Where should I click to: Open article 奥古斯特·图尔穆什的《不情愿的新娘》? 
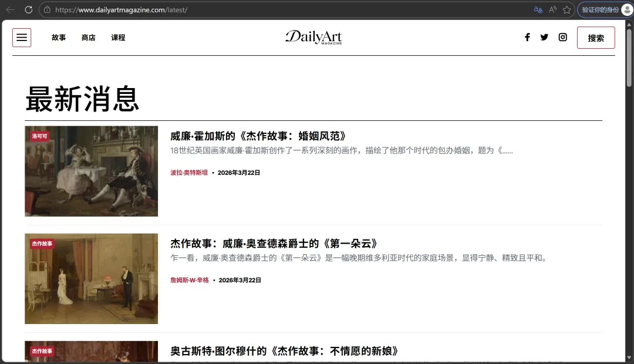coord(284,351)
